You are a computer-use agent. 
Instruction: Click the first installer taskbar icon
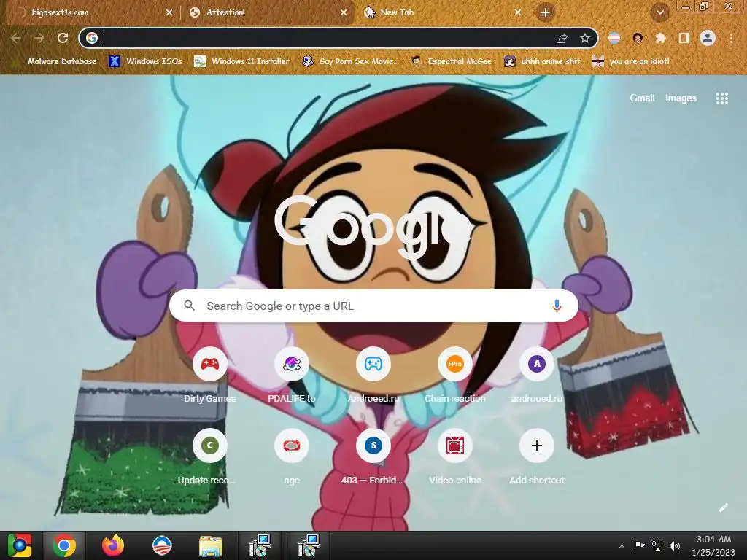coord(260,545)
